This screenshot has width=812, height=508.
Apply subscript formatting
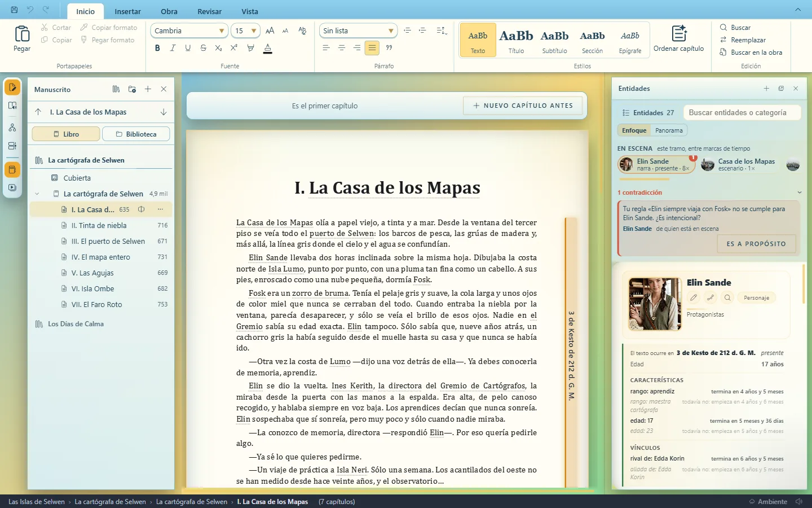click(218, 48)
